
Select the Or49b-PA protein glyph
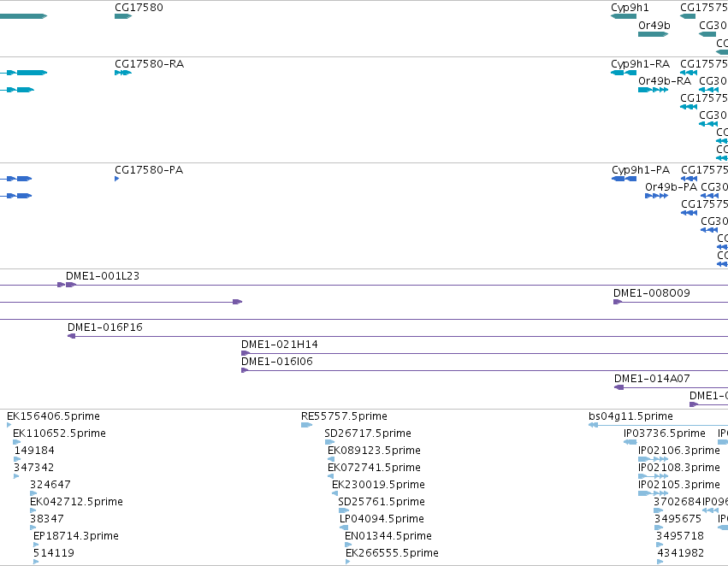(x=656, y=196)
